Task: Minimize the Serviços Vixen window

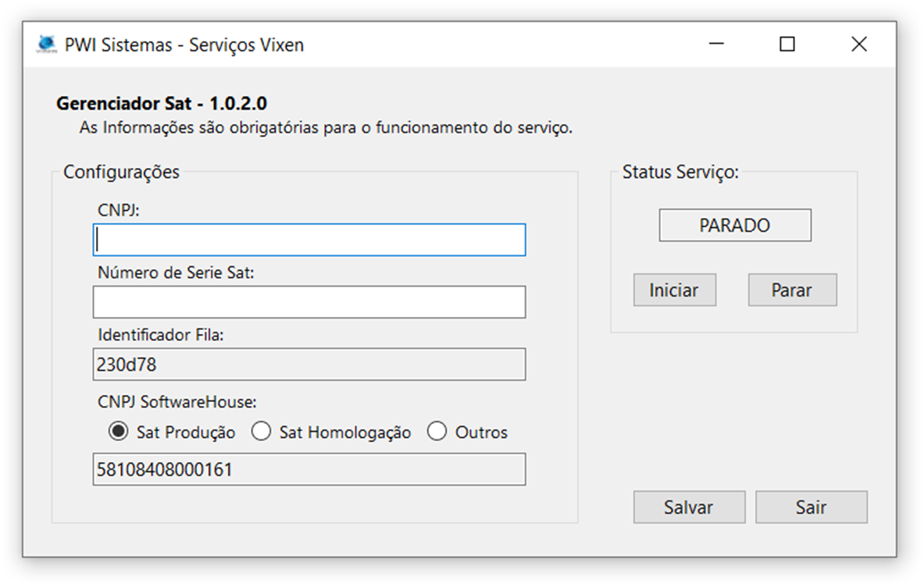Action: [715, 44]
